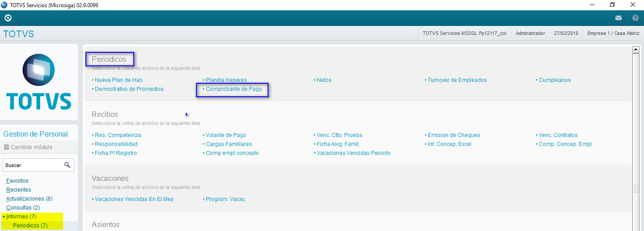Click the Gestion de Personal module title
Screen dimensions: 644x231
click(35, 134)
